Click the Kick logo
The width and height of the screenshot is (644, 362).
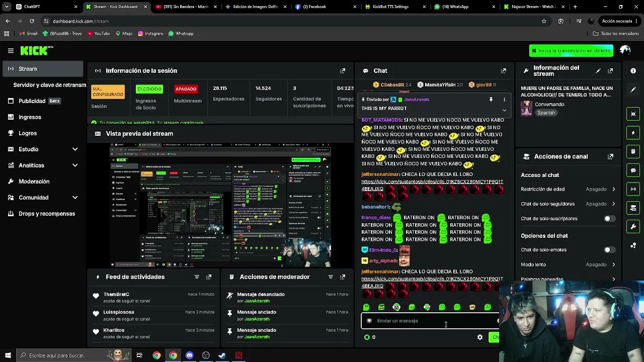point(36,51)
